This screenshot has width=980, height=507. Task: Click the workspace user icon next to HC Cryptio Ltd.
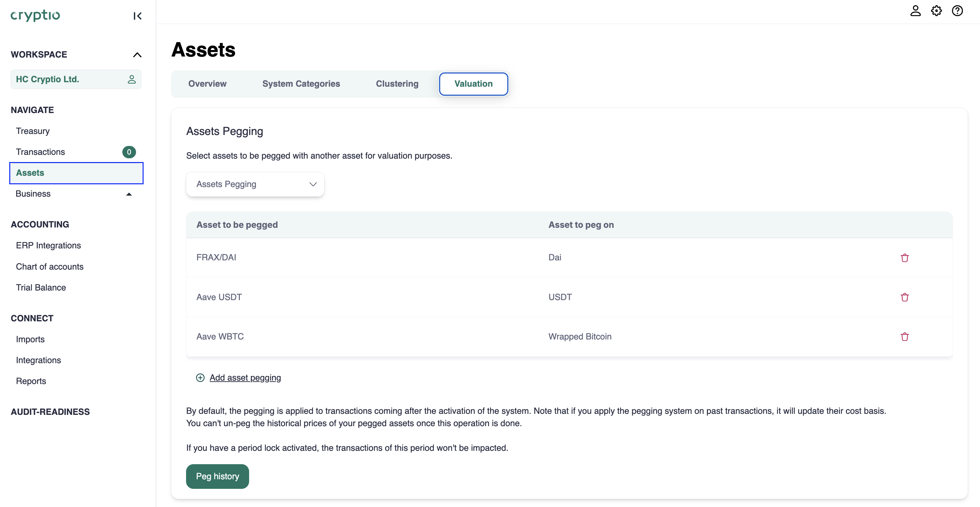[132, 79]
